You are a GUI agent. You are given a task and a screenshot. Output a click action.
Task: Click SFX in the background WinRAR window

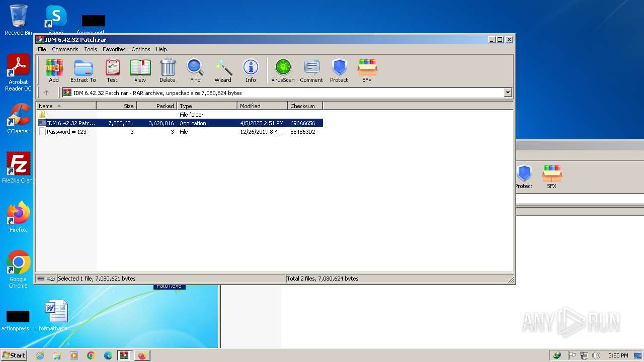[552, 176]
